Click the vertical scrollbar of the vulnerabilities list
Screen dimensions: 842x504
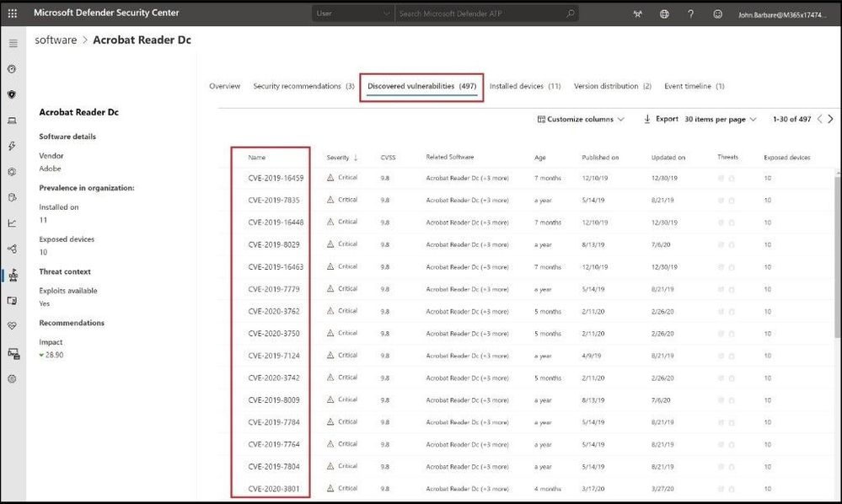click(838, 256)
